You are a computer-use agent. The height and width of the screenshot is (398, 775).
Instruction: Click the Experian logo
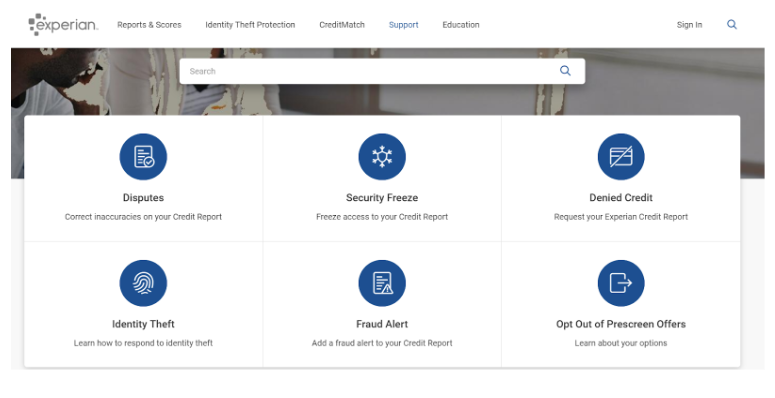point(63,24)
